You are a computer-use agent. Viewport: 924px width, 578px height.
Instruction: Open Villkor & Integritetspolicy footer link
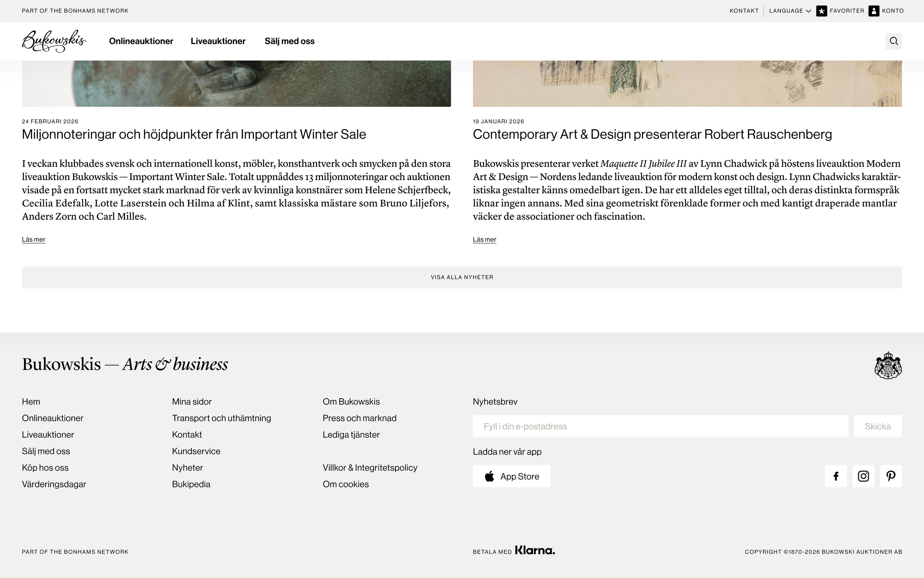pos(370,467)
